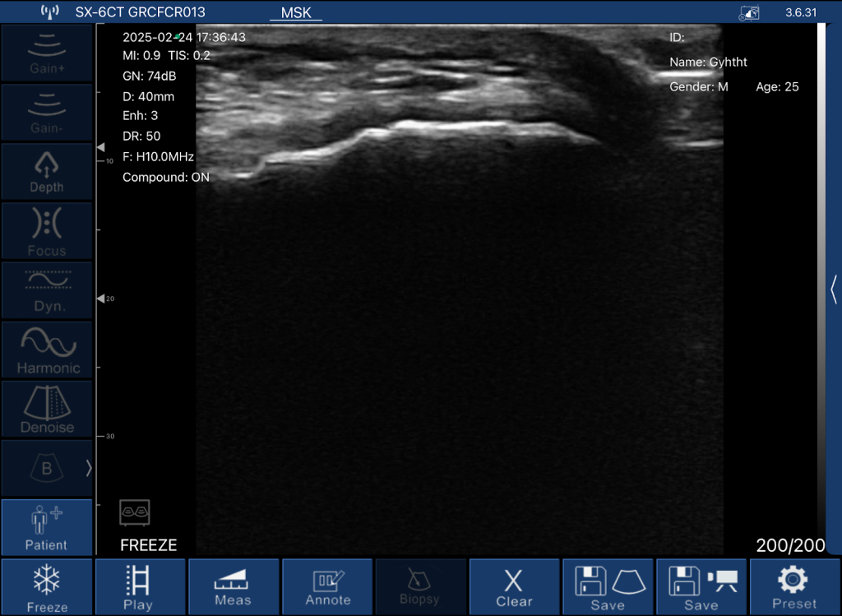Viewport: 842px width, 616px height.
Task: Save the video clip with camera icon
Action: 701,587
